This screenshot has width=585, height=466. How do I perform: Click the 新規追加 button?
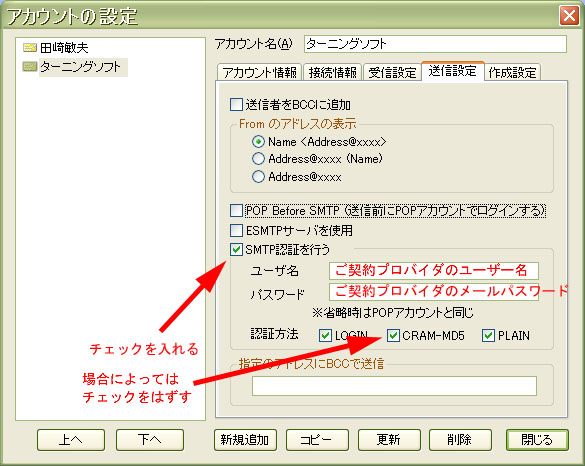[245, 440]
